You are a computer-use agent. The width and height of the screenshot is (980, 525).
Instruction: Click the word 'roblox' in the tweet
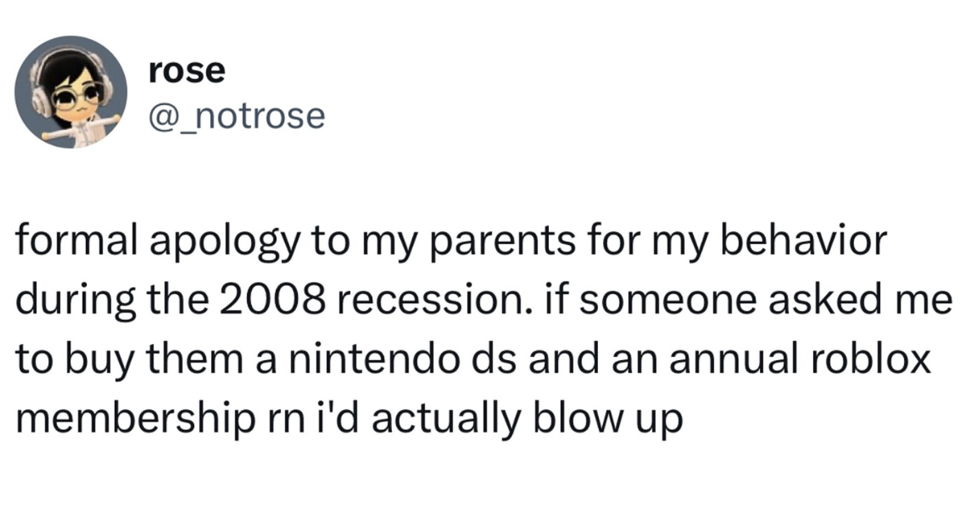(x=871, y=359)
